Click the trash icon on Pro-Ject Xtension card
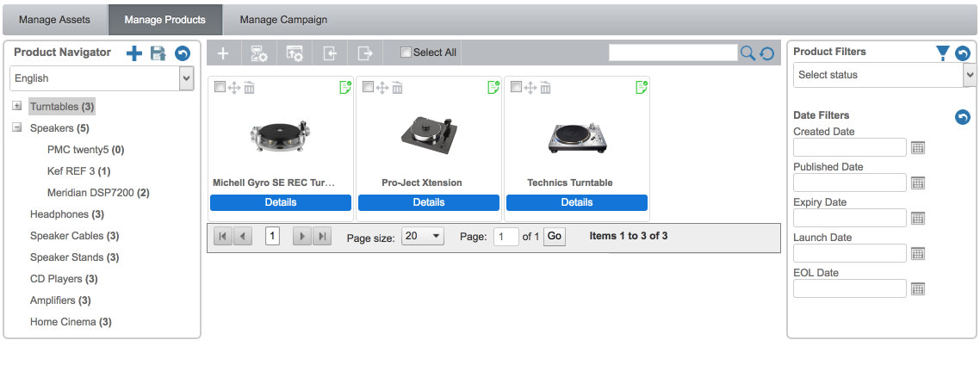The height and width of the screenshot is (390, 980). coord(397,87)
